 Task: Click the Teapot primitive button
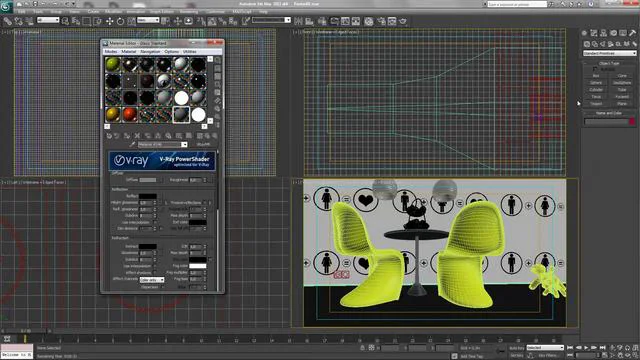pyautogui.click(x=596, y=104)
